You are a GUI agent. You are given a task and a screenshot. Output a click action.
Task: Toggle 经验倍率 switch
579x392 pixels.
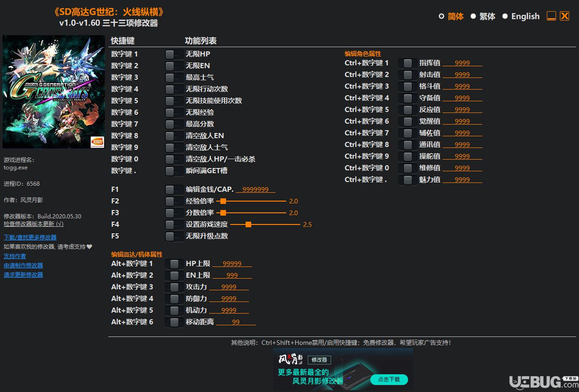(174, 201)
